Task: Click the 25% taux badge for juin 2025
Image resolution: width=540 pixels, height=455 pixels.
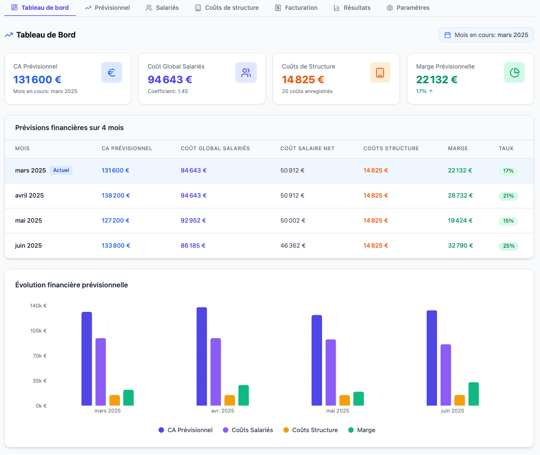Action: [508, 246]
